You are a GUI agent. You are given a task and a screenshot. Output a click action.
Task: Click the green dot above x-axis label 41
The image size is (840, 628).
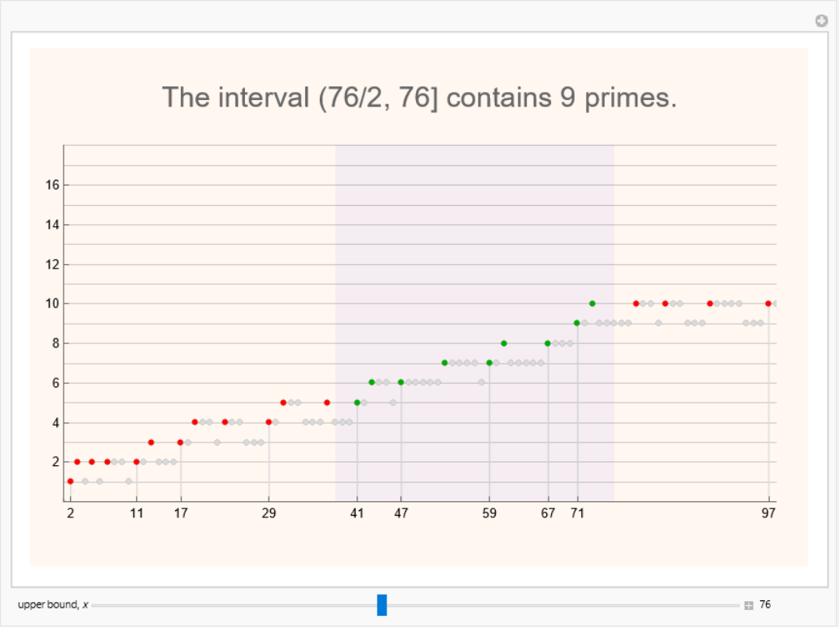click(357, 403)
